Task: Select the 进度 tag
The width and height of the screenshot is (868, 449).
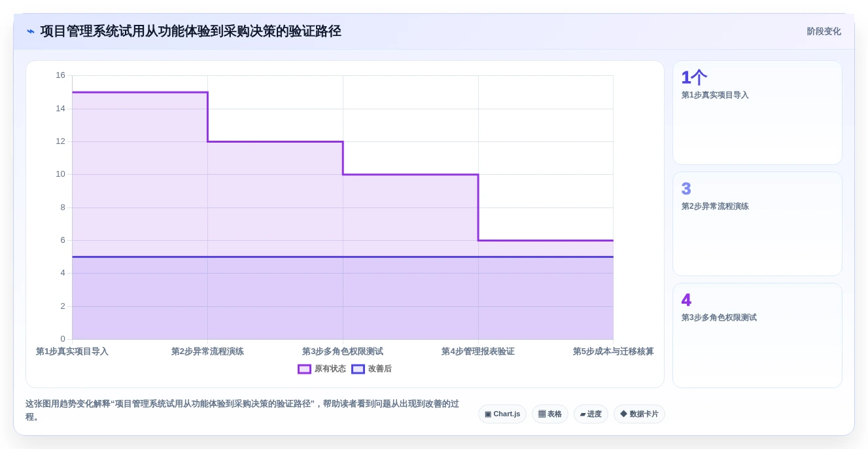Action: click(591, 414)
